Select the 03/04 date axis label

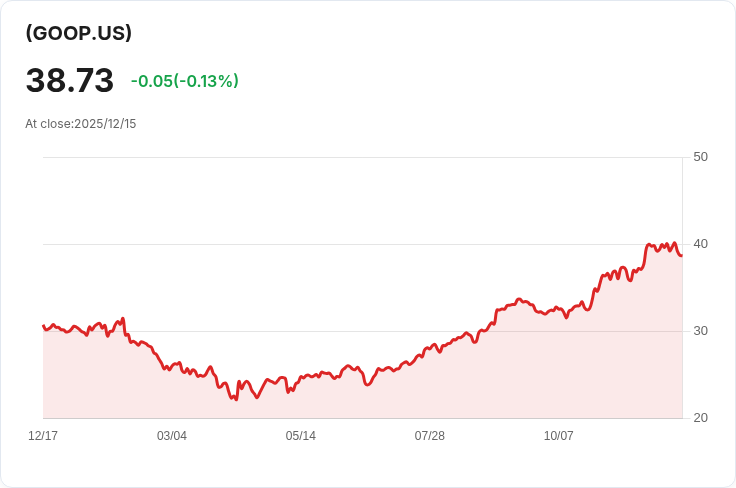pos(172,436)
